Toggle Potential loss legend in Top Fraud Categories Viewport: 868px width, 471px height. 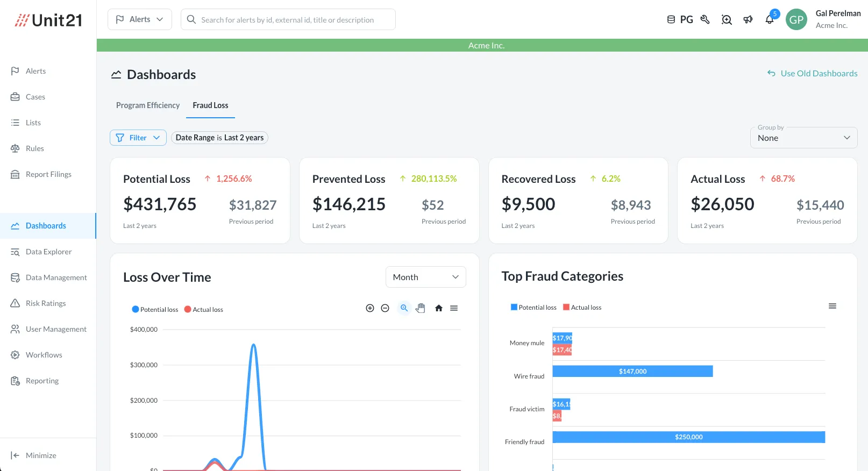[x=533, y=308]
